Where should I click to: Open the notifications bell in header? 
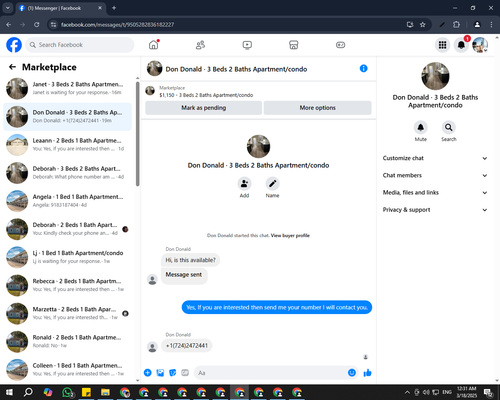[461, 45]
